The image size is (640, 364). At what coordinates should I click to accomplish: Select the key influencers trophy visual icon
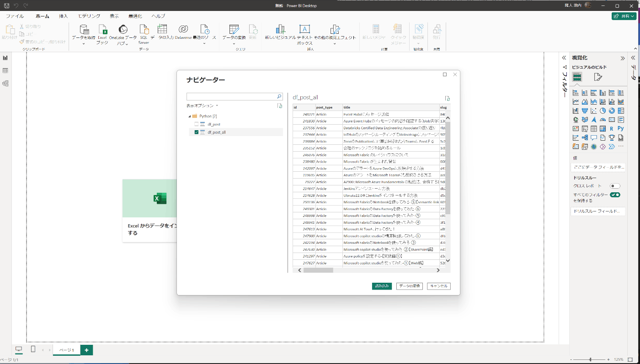pyautogui.click(x=612, y=137)
